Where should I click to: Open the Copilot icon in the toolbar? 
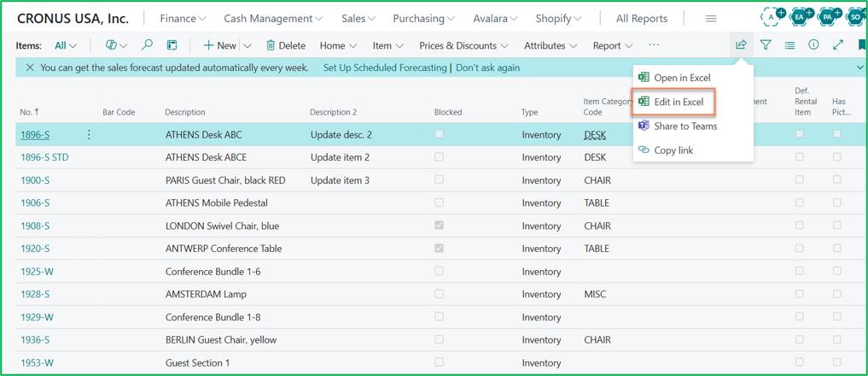pyautogui.click(x=112, y=45)
